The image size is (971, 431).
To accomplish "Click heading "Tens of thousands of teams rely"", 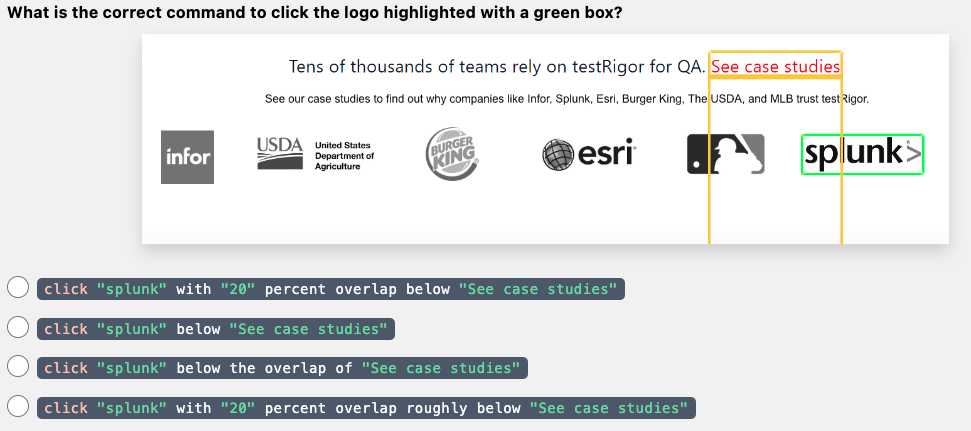I will 497,67.
